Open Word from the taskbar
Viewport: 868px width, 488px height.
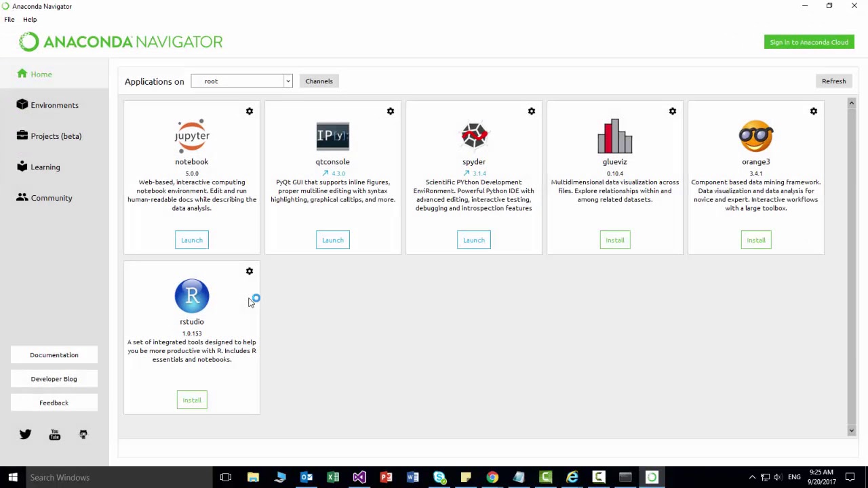click(412, 477)
